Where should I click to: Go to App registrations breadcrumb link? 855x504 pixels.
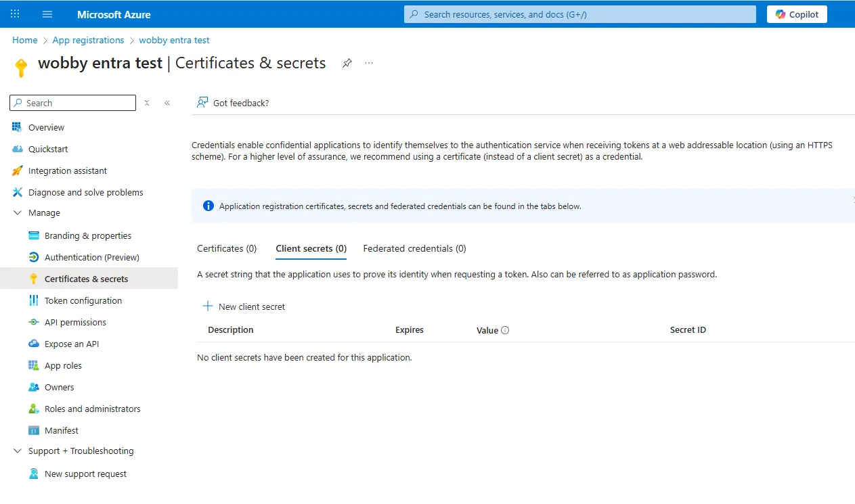click(x=88, y=40)
